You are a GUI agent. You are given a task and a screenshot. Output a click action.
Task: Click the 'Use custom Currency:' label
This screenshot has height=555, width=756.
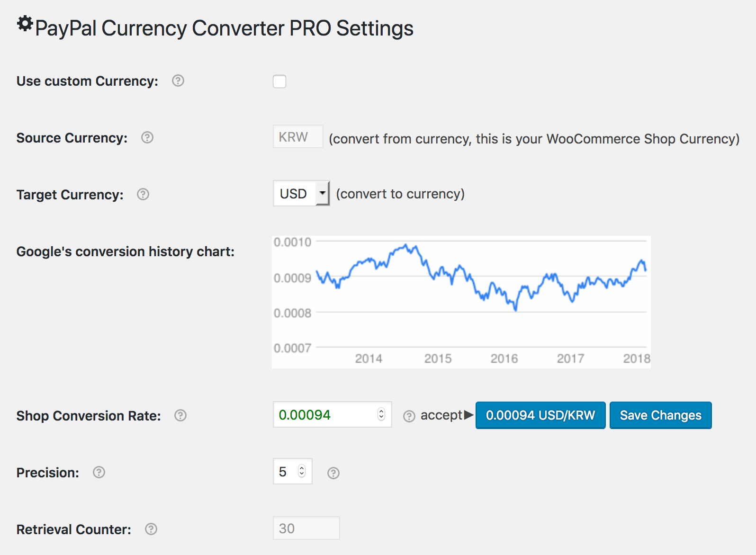(x=87, y=81)
